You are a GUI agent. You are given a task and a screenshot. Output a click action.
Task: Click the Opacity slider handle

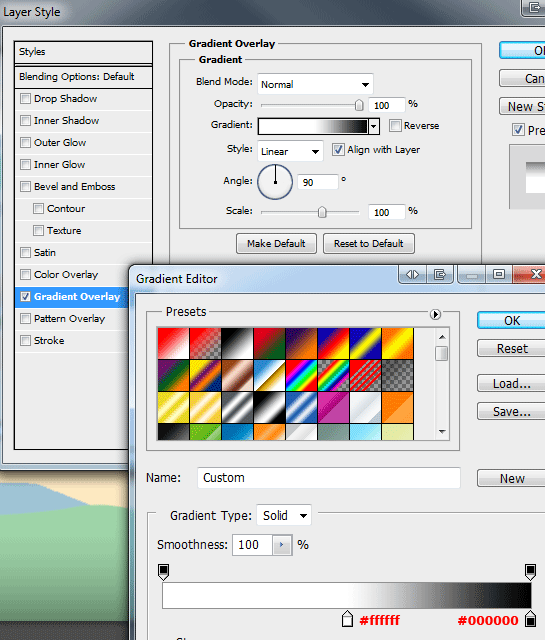pyautogui.click(x=359, y=105)
